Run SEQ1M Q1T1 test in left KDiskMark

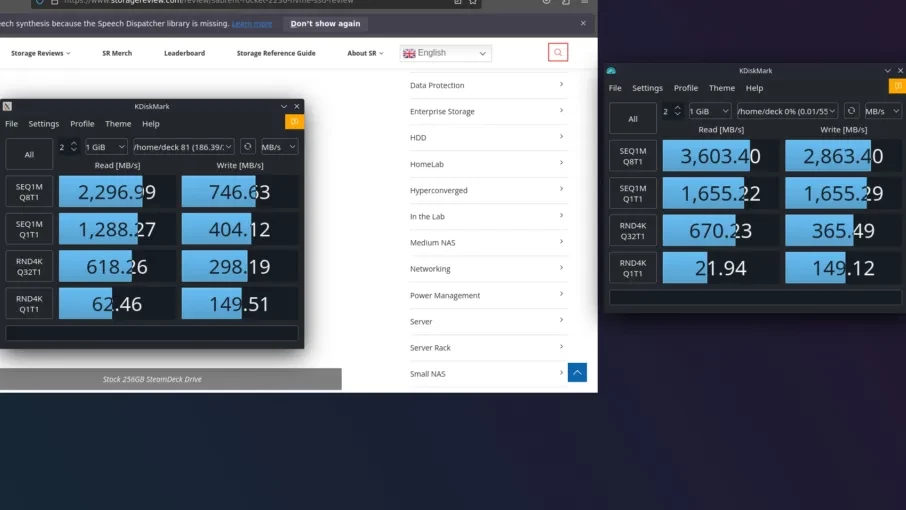click(x=29, y=229)
